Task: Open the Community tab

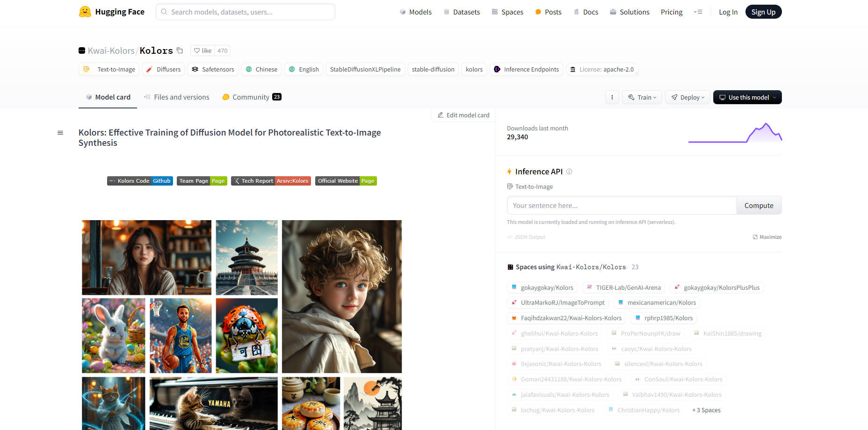Action: [251, 97]
